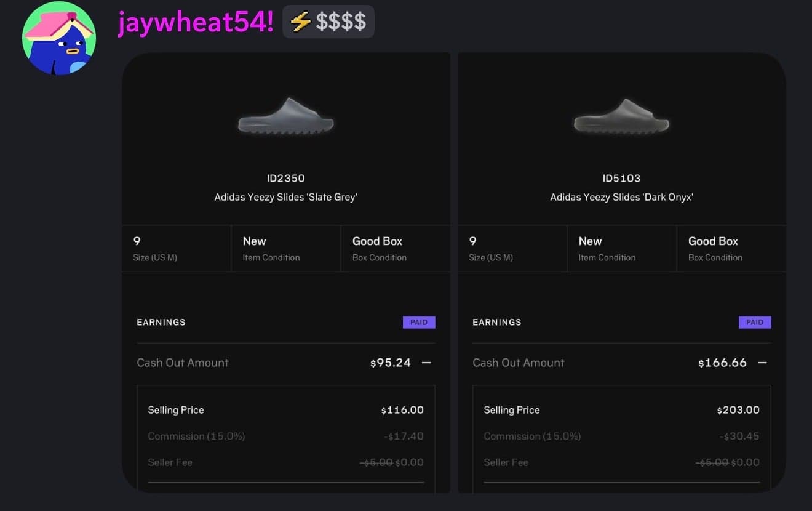Open the Slate Grey slide product image
Viewport: 812px width, 511px height.
click(285, 117)
